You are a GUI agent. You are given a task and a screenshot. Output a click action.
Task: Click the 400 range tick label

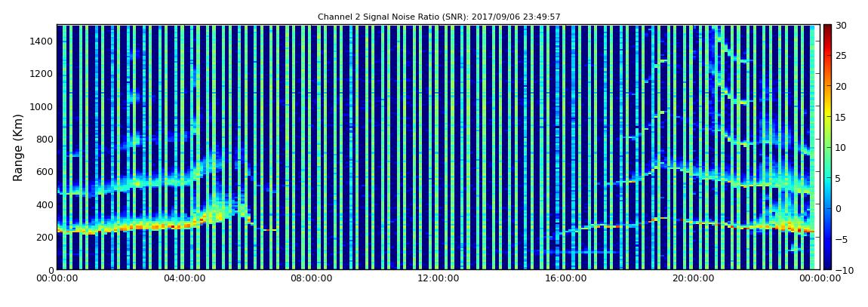pyautogui.click(x=45, y=204)
